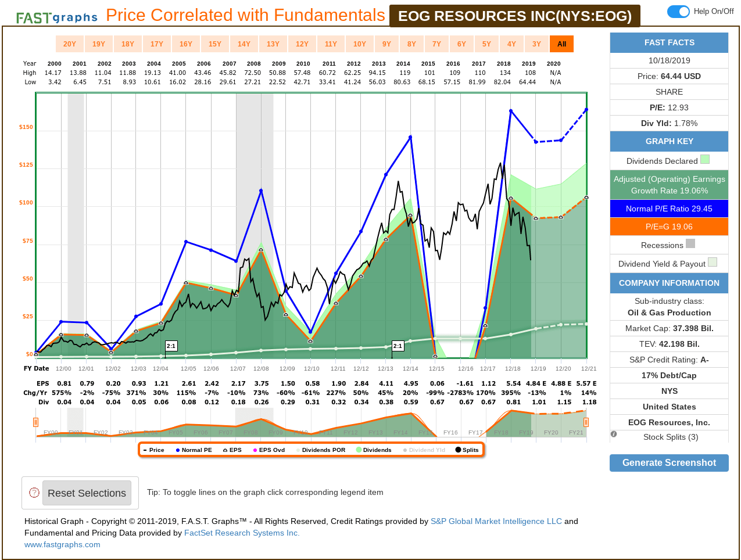Click the Div Yld 1.78% row
This screenshot has width=741, height=560.
(669, 123)
